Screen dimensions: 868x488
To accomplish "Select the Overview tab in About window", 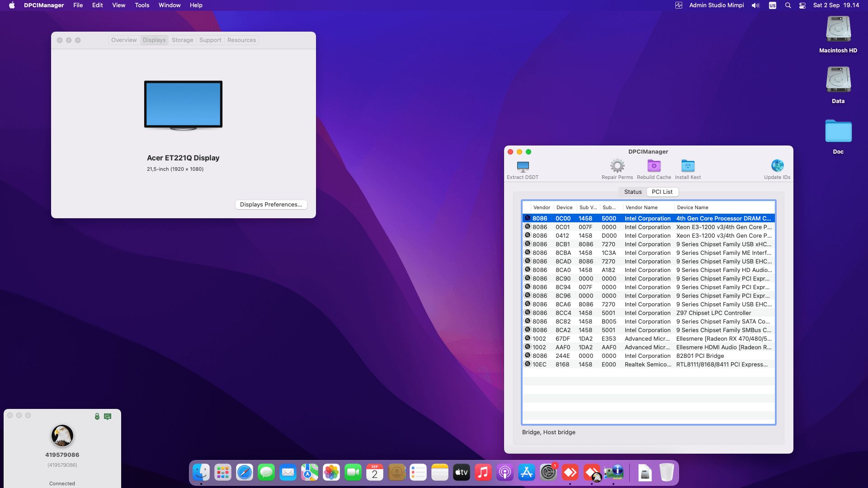I will (124, 40).
